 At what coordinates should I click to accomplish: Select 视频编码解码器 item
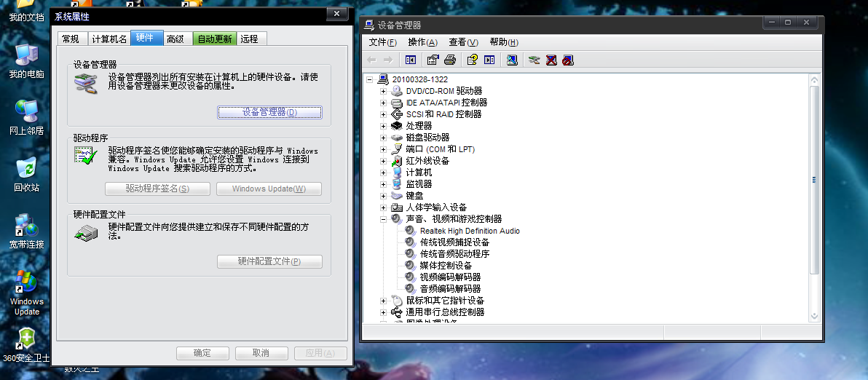[450, 277]
